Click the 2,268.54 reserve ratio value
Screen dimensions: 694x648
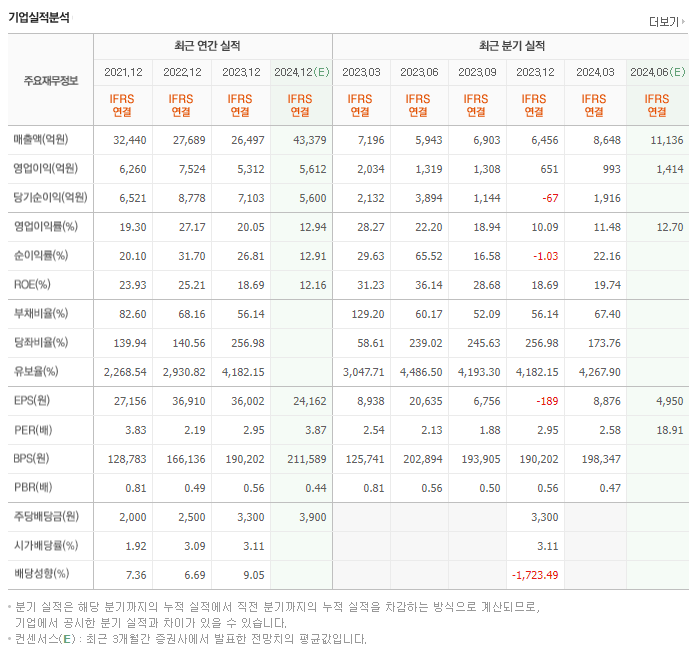[125, 372]
